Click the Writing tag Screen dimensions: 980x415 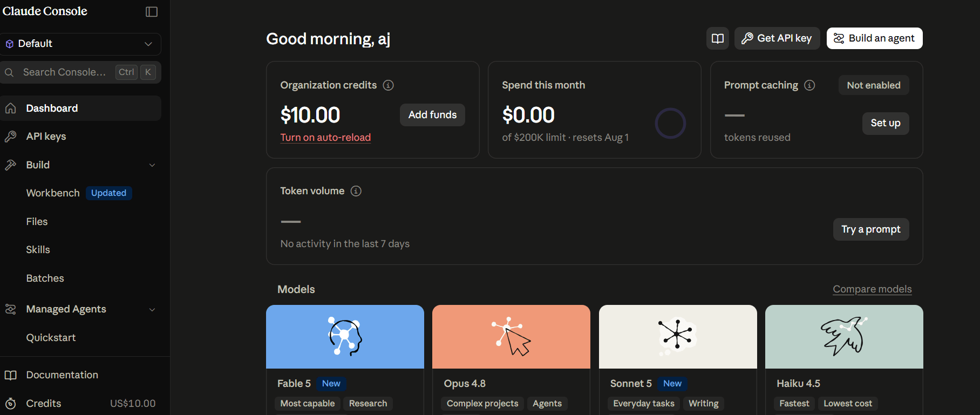click(704, 404)
